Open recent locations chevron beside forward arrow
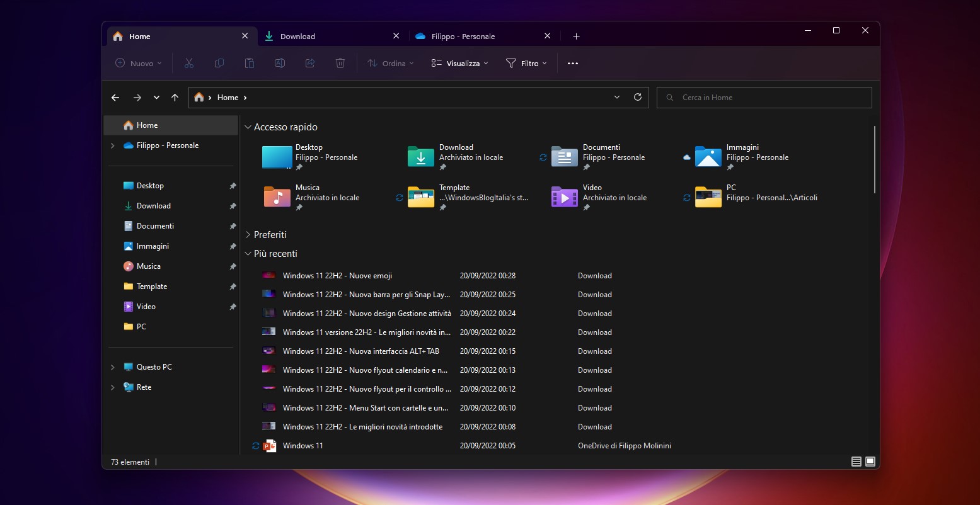This screenshot has width=980, height=505. pyautogui.click(x=156, y=98)
